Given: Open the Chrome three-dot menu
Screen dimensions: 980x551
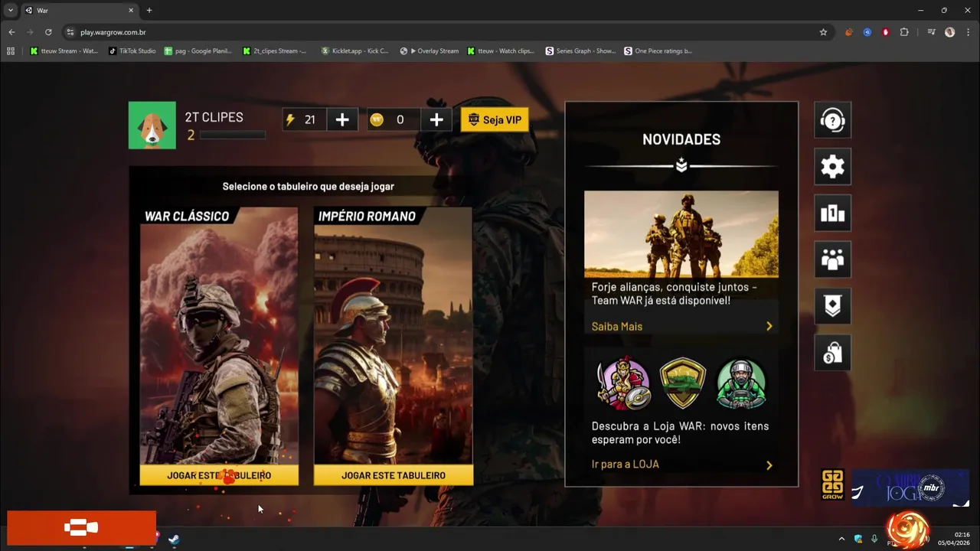Looking at the screenshot, I should pyautogui.click(x=968, y=32).
